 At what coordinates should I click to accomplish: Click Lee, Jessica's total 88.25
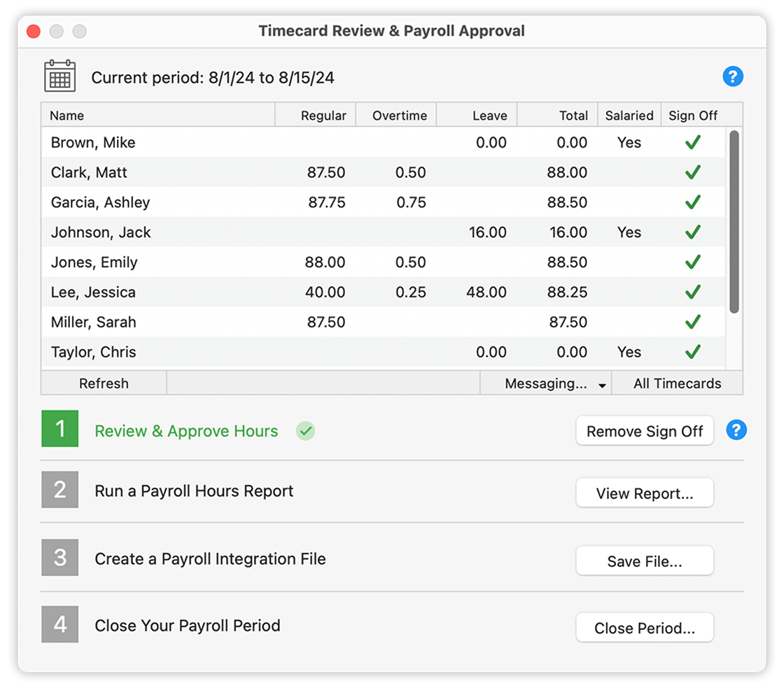coord(567,292)
